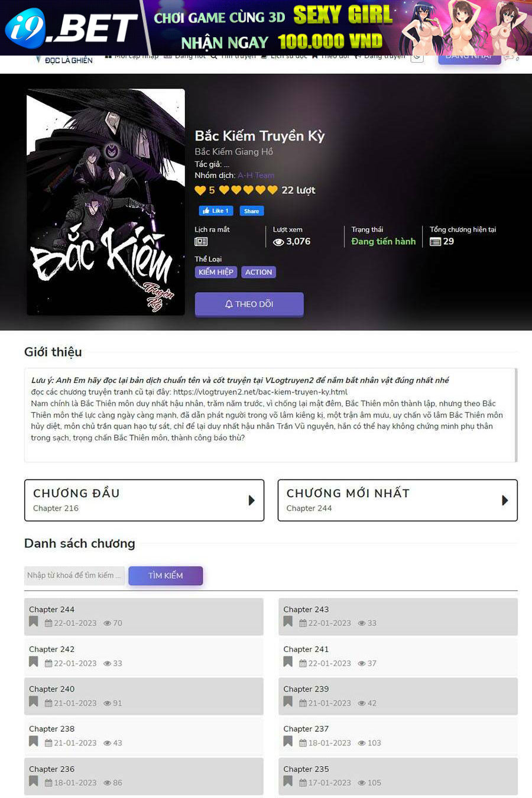Screen dimensions: 532x798
Task: Bookmark Chapter 240 via its bookmark icon
Action: coord(34,702)
